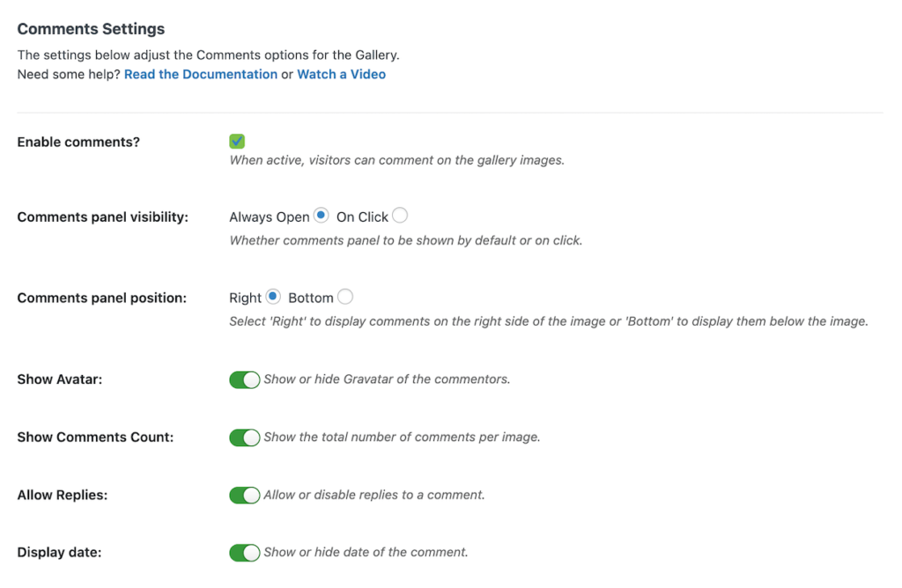
Task: Disable the Show Comments Count switch
Action: coord(245,437)
